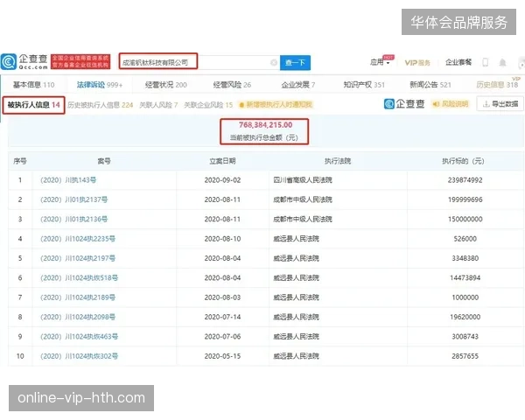Click 执行标的 (元) column header
Viewport: 525px width, 420px height.
coord(463,161)
